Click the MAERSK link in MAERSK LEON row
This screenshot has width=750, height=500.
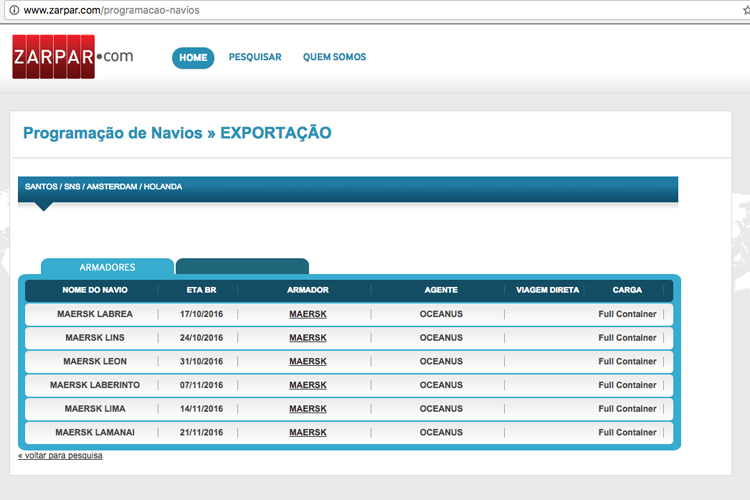click(308, 362)
